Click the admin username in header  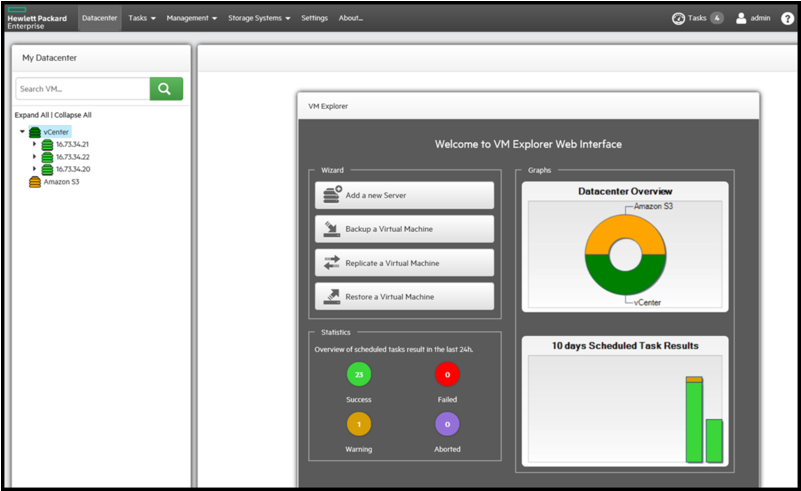pos(760,18)
